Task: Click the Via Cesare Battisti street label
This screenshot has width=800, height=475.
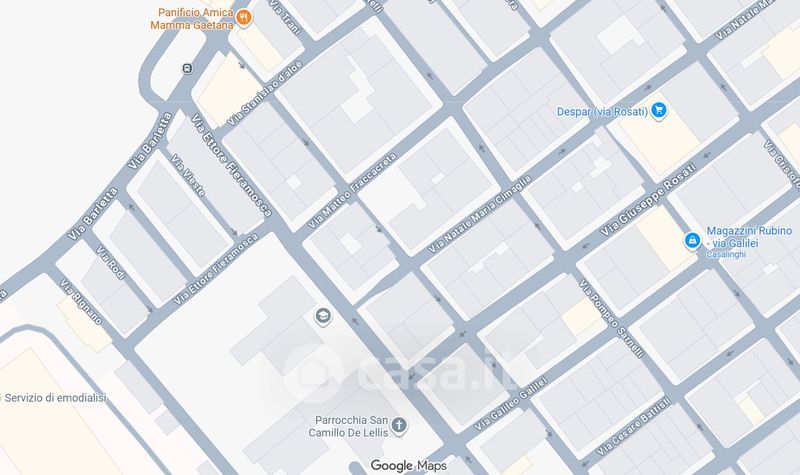Action: [634, 426]
